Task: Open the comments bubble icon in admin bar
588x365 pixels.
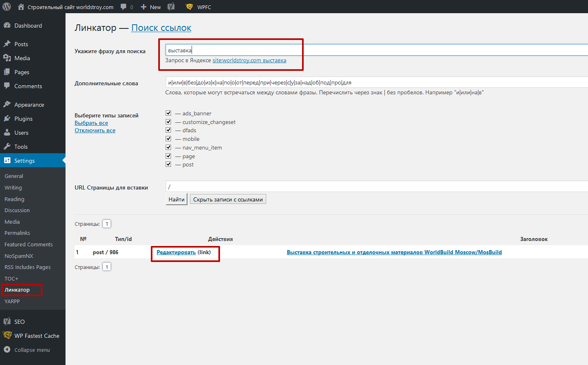Action: (124, 7)
